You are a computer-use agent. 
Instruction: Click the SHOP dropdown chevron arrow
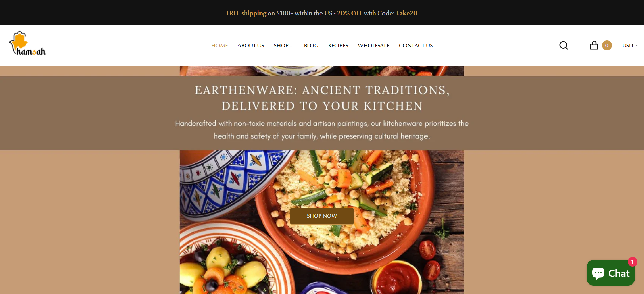pos(291,46)
